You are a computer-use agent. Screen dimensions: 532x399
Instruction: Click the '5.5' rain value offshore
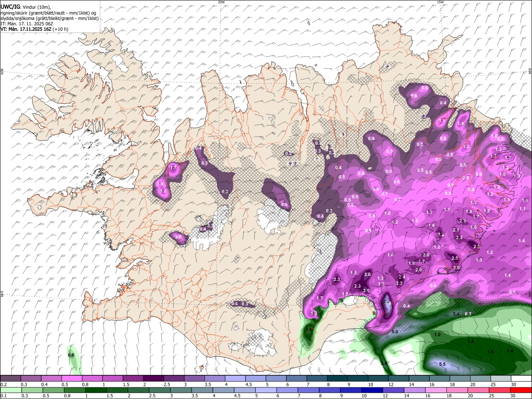442,364
